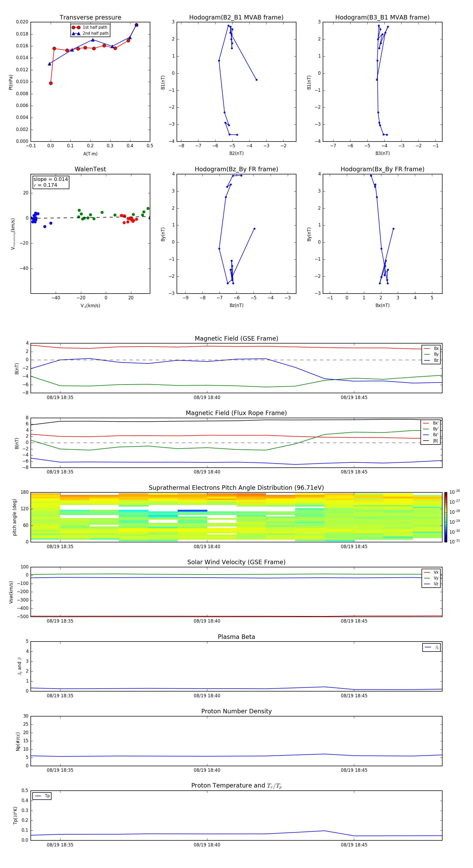Select the '180' tick on pitch angle axis
Viewport: 473px width, 868px height.
point(25,492)
